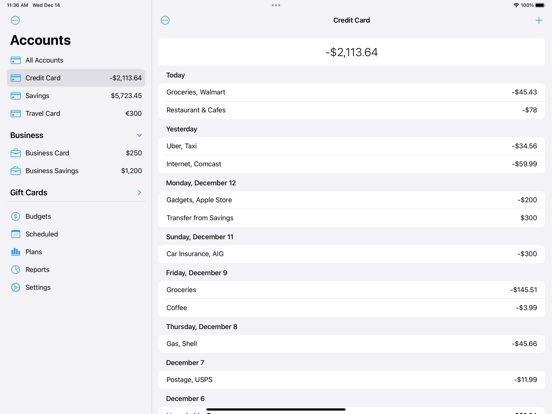Image resolution: width=552 pixels, height=414 pixels.
Task: Click the Reports pie chart icon
Action: click(15, 270)
